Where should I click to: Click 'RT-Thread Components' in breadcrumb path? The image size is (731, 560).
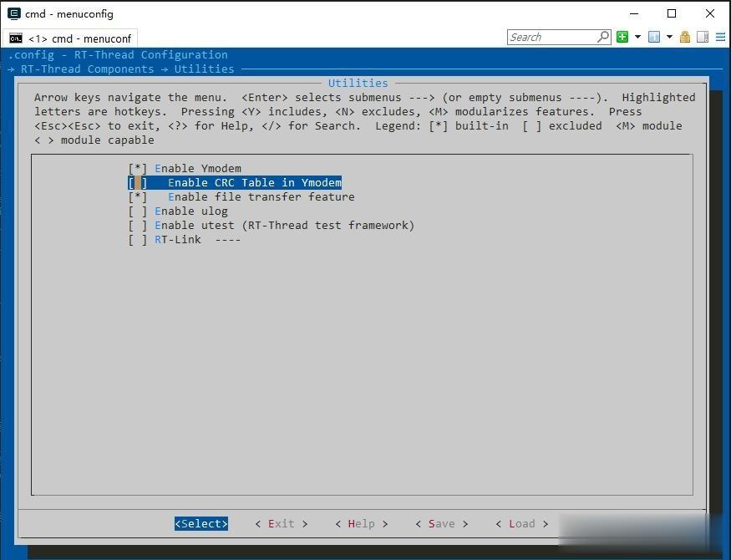coord(88,69)
